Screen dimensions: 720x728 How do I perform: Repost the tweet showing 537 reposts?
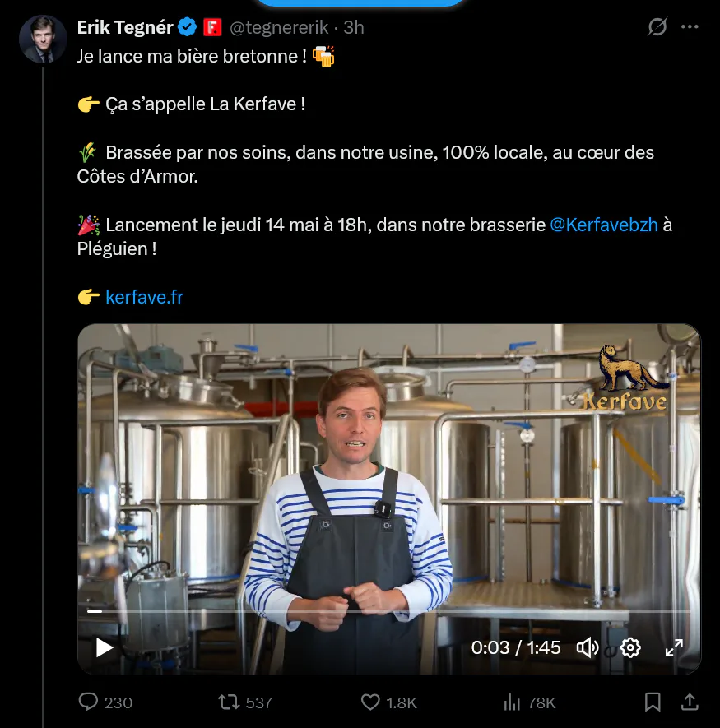[x=229, y=702]
